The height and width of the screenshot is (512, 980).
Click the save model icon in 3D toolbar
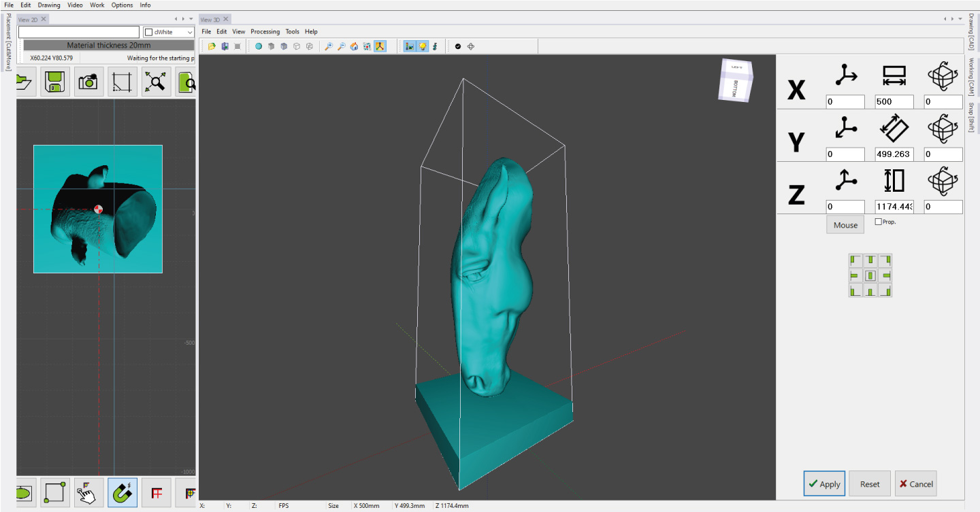click(x=225, y=46)
